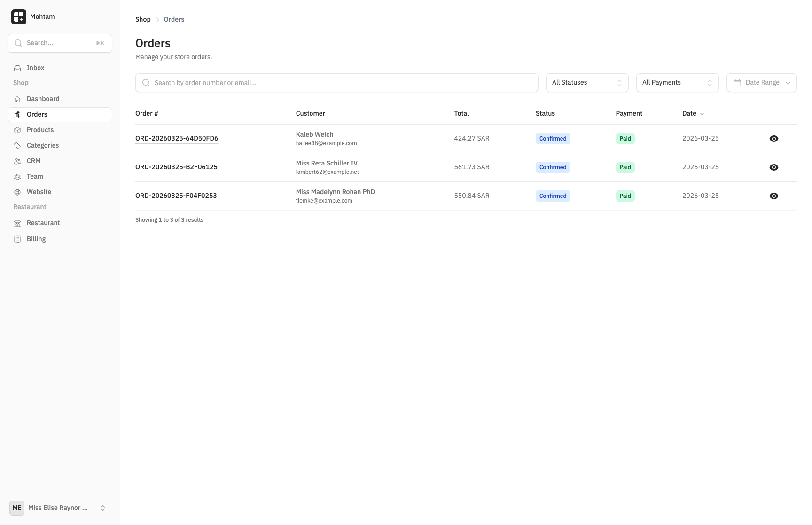The image size is (812, 525).
Task: Open Categories in the sidebar
Action: point(42,145)
